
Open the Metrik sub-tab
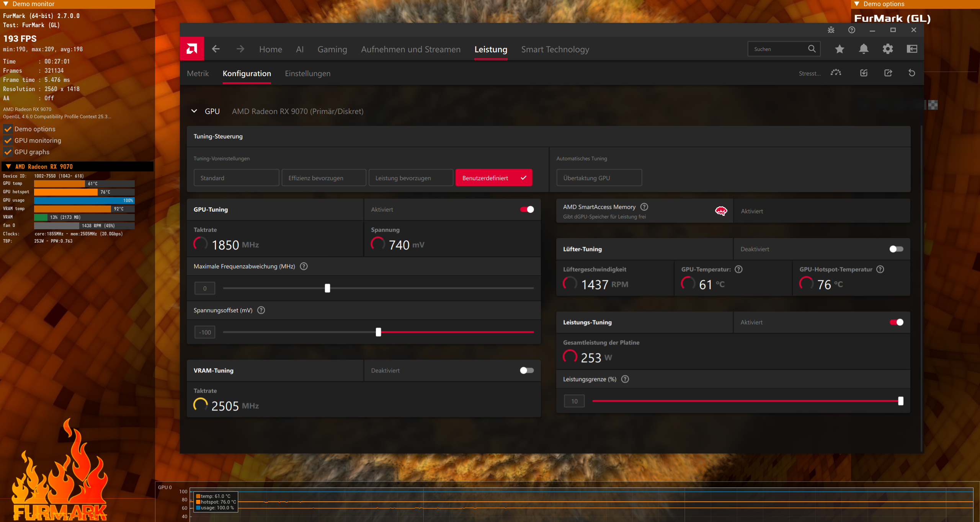(x=198, y=73)
